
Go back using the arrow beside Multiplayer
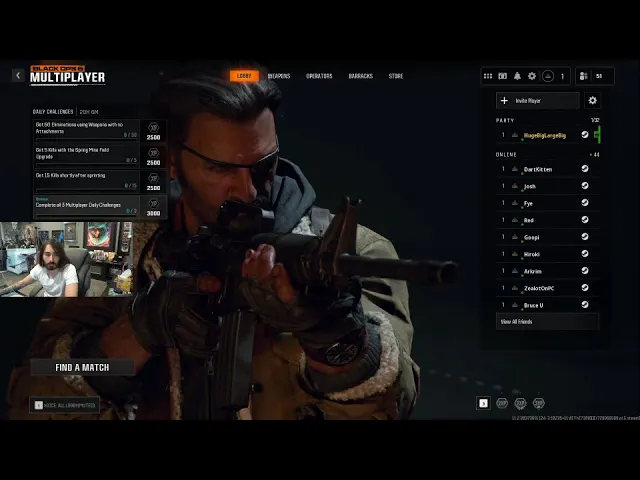(x=18, y=76)
